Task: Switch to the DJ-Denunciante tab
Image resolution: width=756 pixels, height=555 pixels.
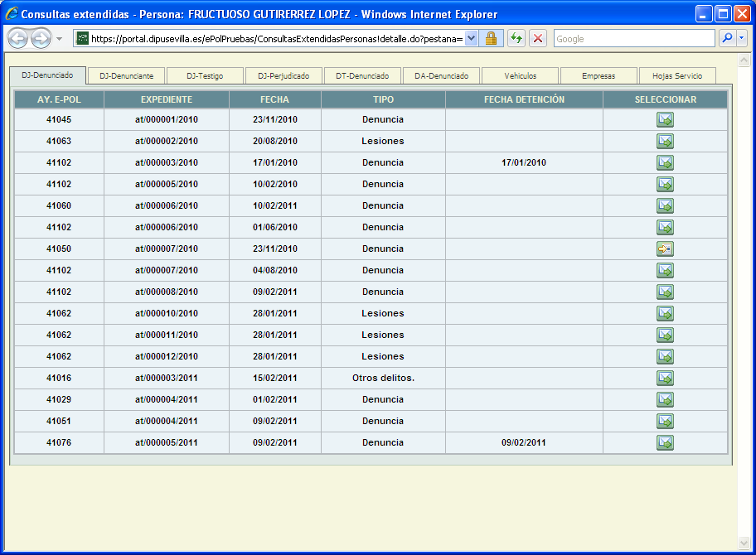Action: pyautogui.click(x=126, y=76)
